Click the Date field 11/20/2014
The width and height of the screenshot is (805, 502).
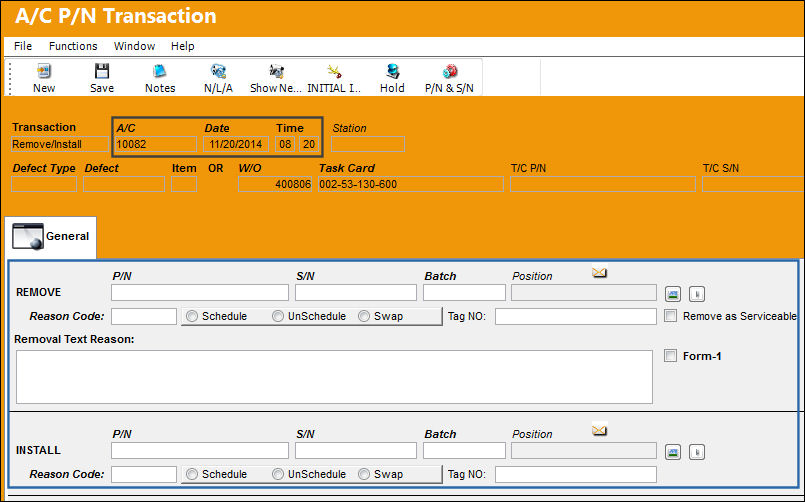tap(236, 144)
